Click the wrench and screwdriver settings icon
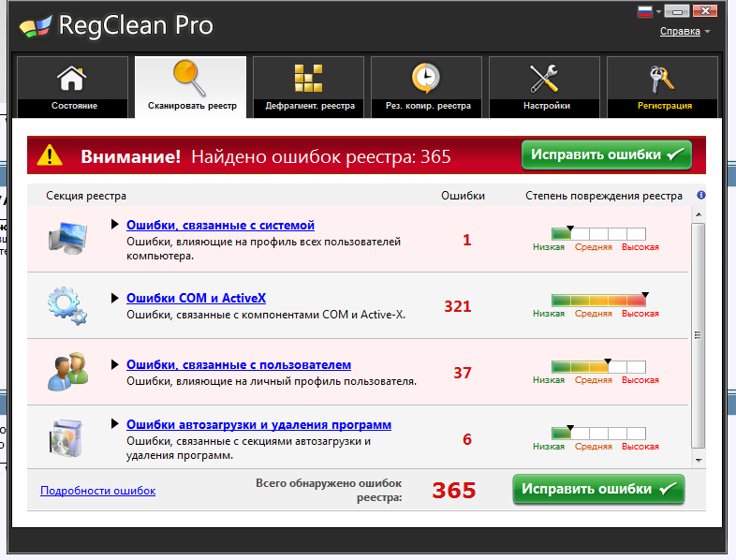The height and width of the screenshot is (560, 736). click(x=544, y=79)
